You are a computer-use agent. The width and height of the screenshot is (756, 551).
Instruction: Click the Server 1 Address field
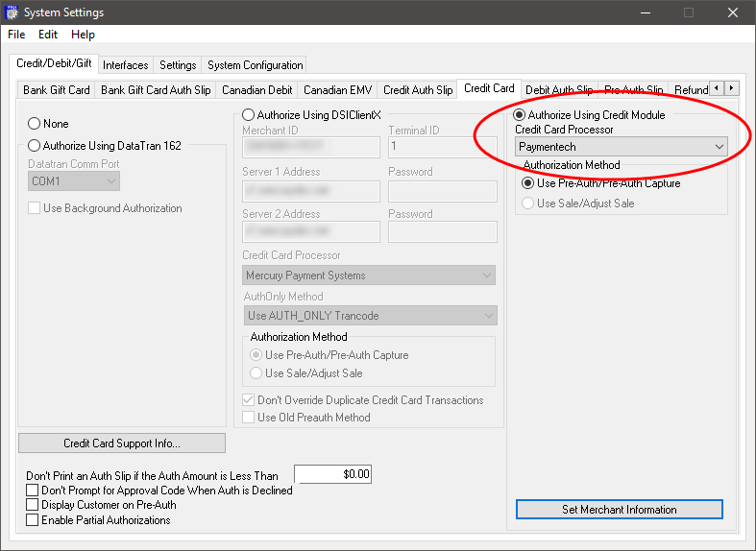point(311,191)
